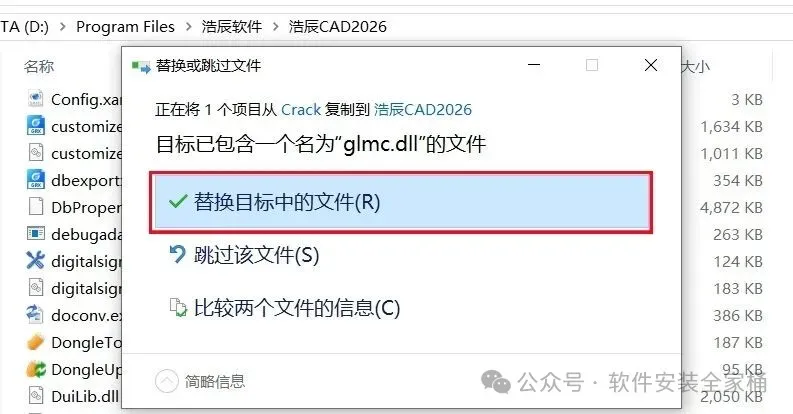Open the Crack source folder link
Image resolution: width=793 pixels, height=414 pixels.
301,110
